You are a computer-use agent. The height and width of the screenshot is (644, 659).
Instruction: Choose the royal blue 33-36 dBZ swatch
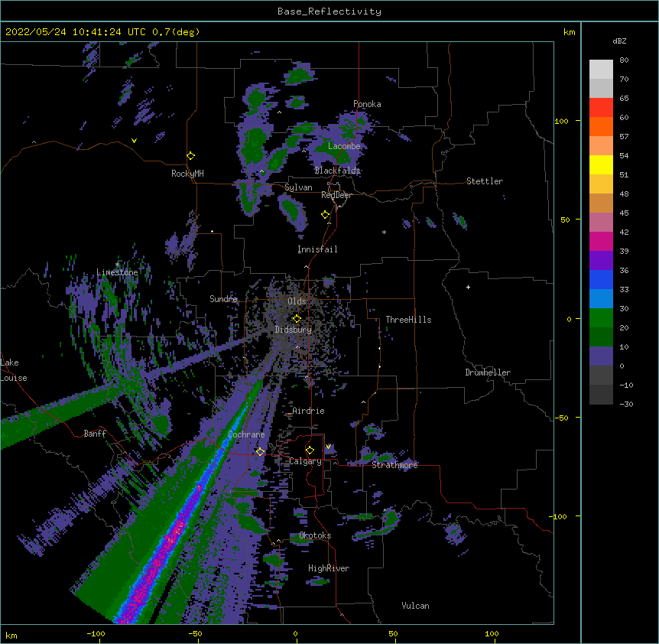[601, 279]
